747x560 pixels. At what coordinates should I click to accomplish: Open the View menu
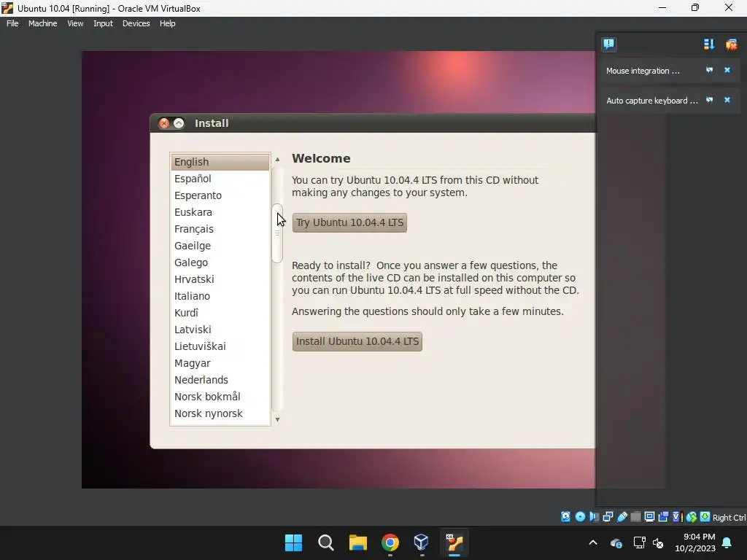tap(75, 23)
